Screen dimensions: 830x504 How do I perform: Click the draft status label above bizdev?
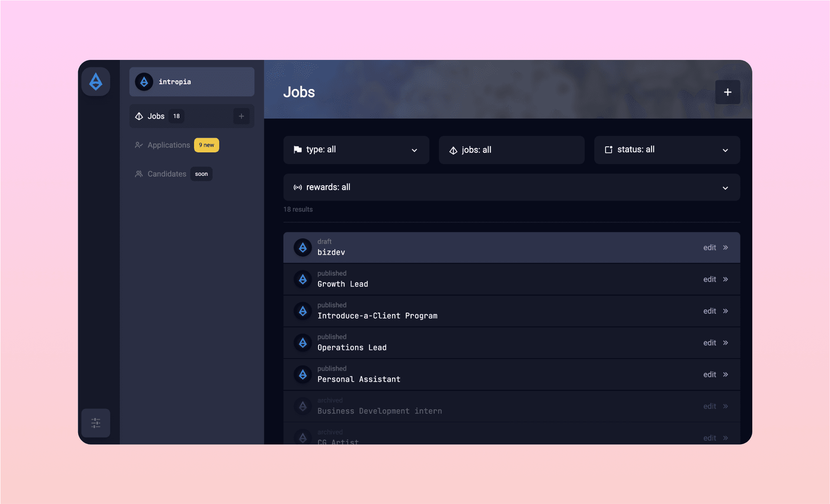[324, 241]
